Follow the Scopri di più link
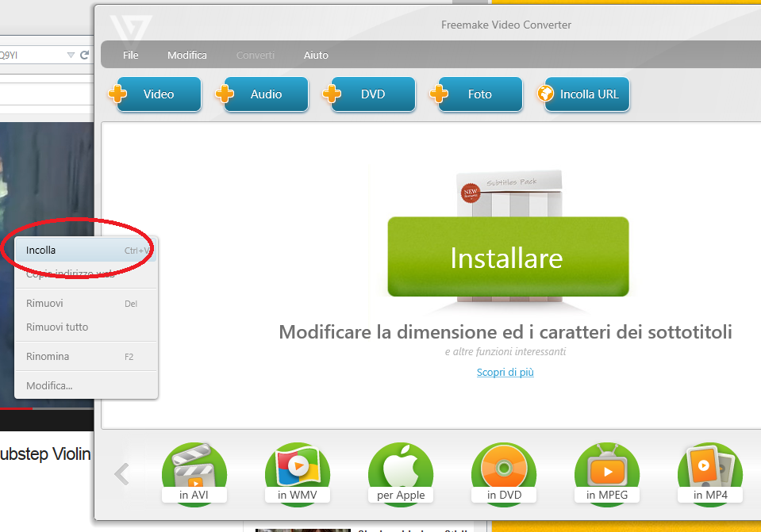Image resolution: width=761 pixels, height=532 pixels. click(x=505, y=372)
